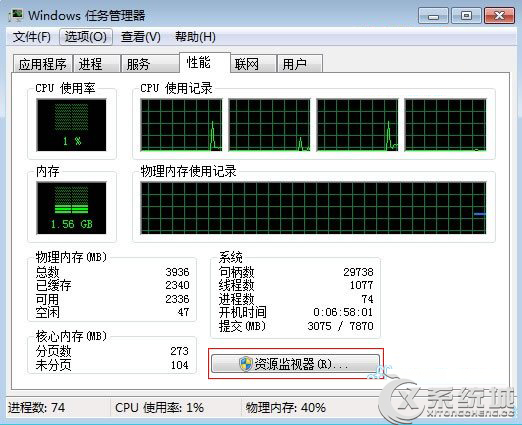Click the third CPU 使用记录 graph
Screen dimensions: 522x425
point(357,125)
